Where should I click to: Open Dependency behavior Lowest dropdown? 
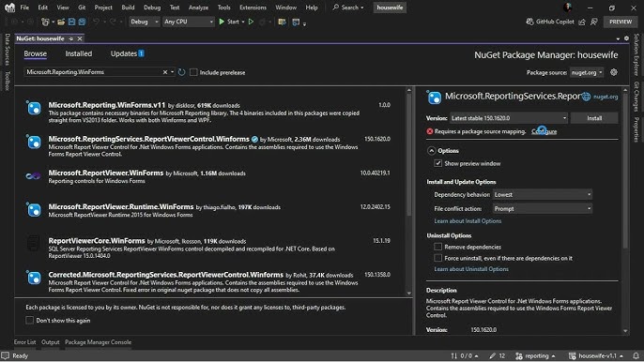pyautogui.click(x=543, y=194)
